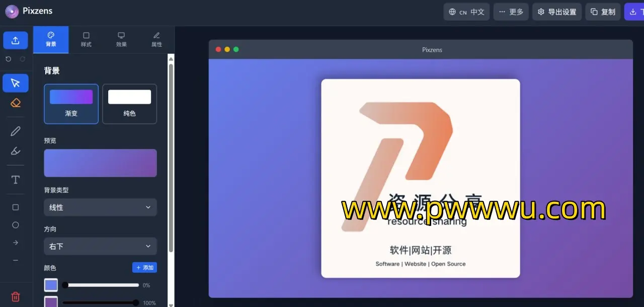Expand the 方向 dropdown showing 右下
The height and width of the screenshot is (307, 644).
pos(100,246)
